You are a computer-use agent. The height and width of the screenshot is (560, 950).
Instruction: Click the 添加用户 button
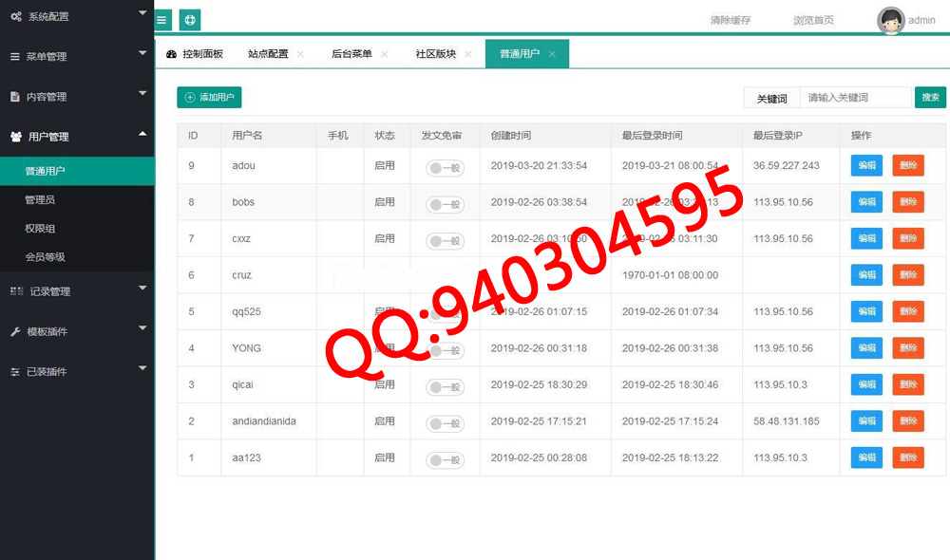pos(209,97)
